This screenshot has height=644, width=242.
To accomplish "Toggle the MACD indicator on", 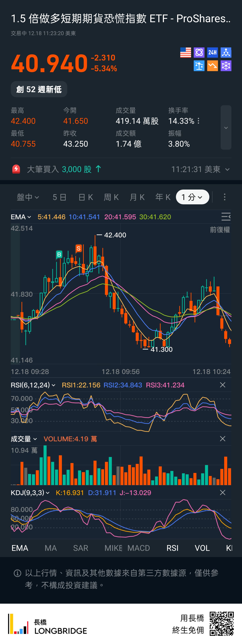I will click(138, 548).
